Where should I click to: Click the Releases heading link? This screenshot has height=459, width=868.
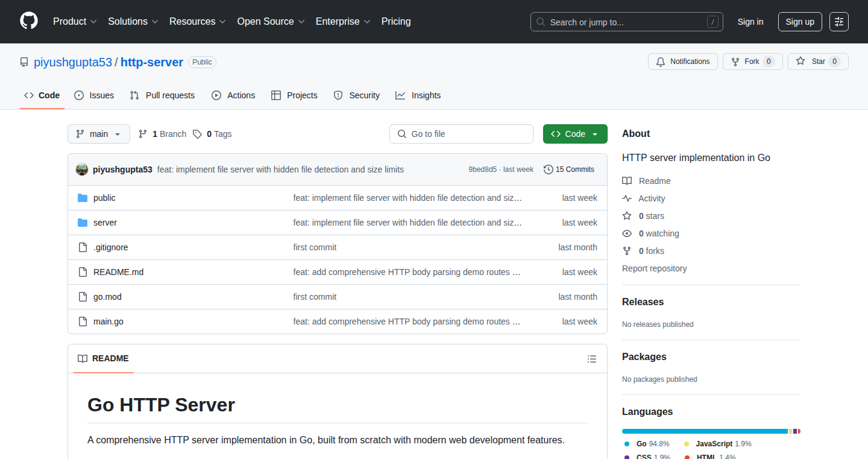coord(643,302)
